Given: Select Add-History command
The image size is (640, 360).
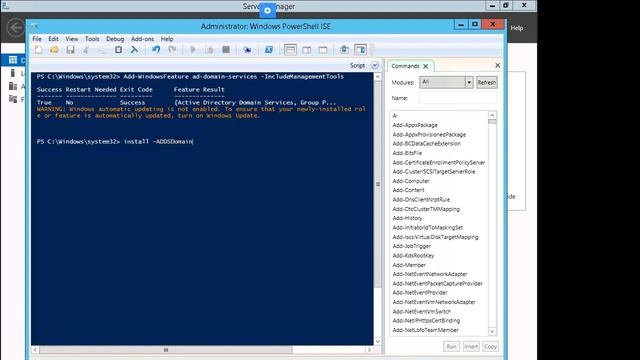Looking at the screenshot, I should coord(407,218).
